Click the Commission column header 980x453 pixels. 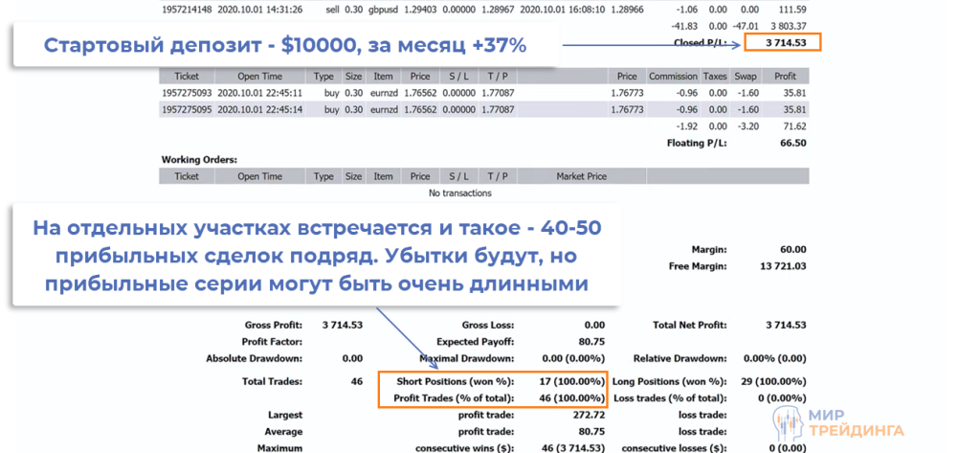(x=673, y=77)
